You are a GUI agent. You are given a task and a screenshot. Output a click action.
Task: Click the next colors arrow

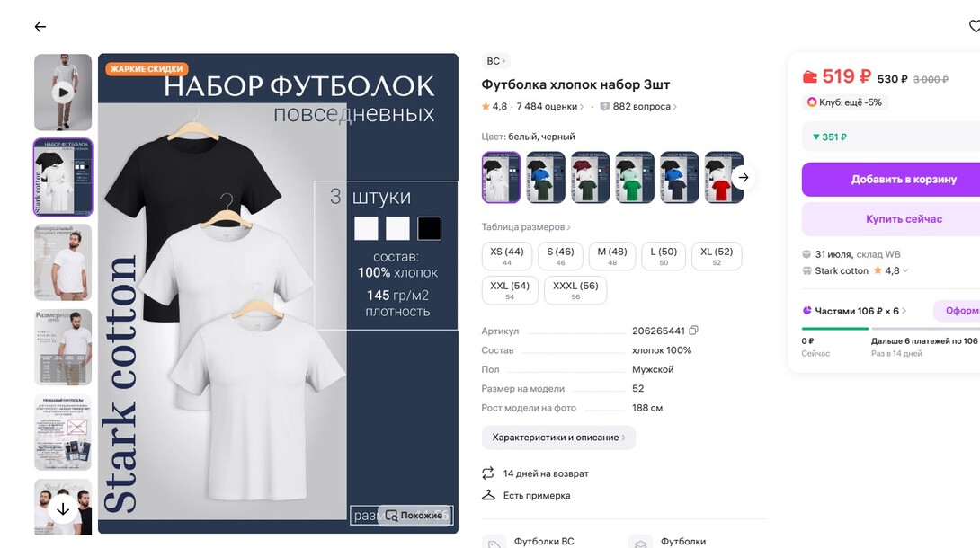click(743, 177)
